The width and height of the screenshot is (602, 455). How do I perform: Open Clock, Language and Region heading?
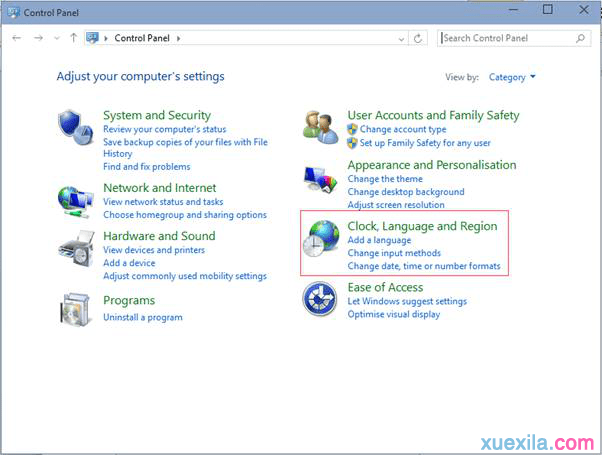click(x=422, y=226)
